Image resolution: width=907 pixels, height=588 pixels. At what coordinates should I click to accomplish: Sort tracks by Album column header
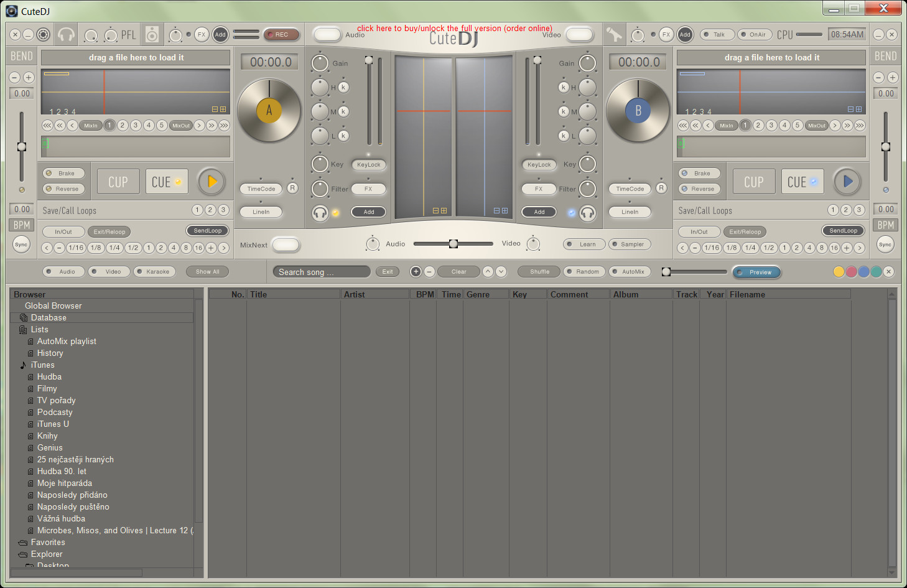click(x=641, y=294)
